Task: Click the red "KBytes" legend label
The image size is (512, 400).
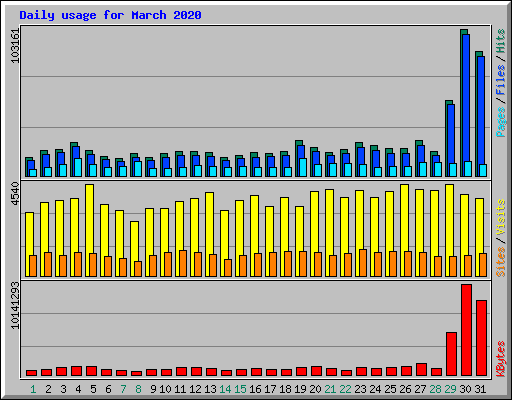Action: tap(500, 359)
